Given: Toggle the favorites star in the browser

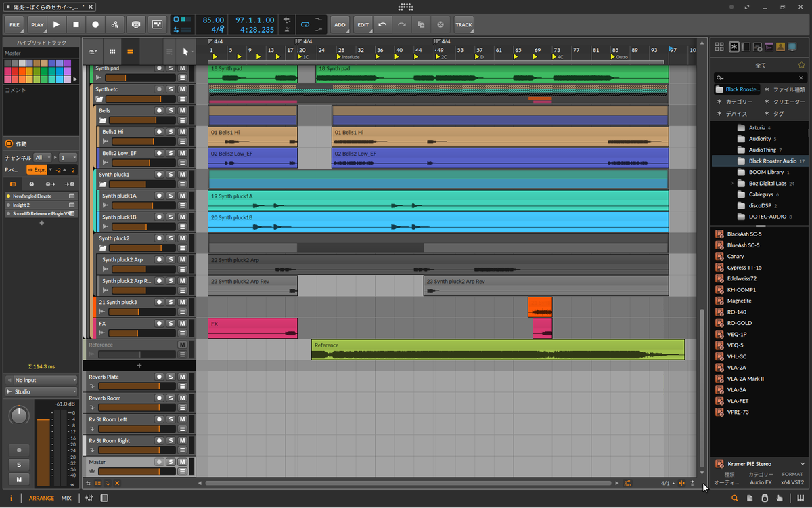Looking at the screenshot, I should [801, 65].
